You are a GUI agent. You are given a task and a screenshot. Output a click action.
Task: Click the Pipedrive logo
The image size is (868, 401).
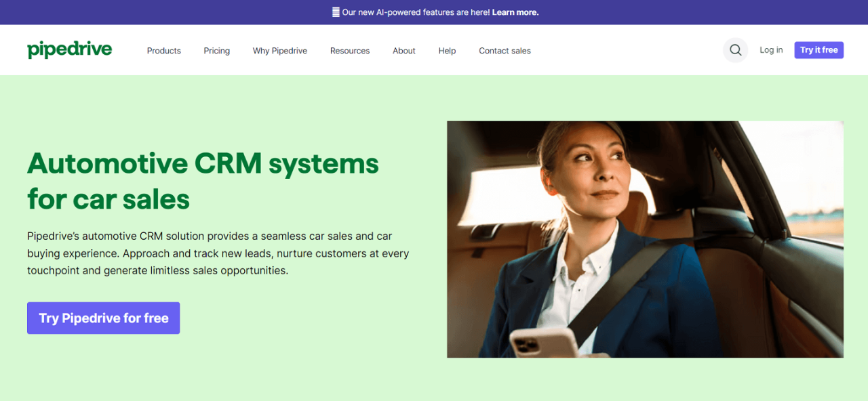coord(69,49)
